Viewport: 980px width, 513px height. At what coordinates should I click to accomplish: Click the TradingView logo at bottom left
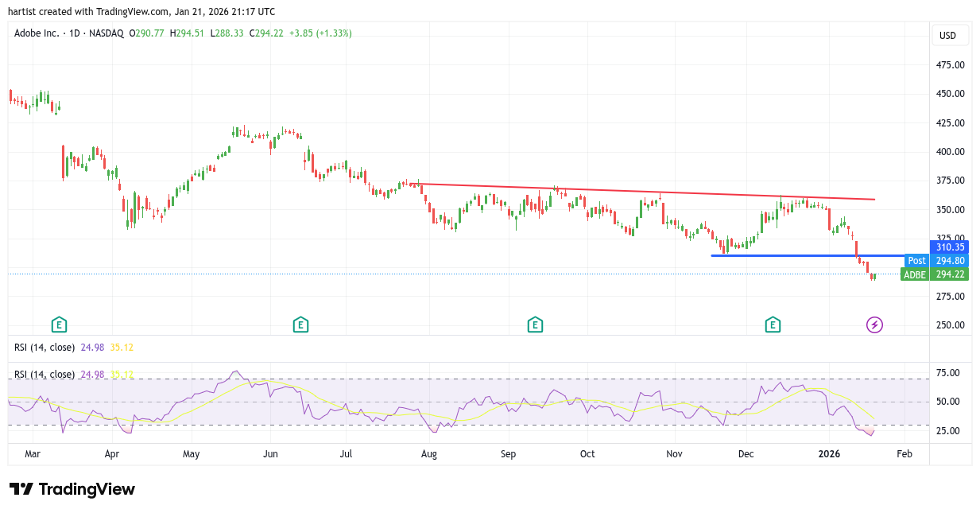(x=72, y=489)
